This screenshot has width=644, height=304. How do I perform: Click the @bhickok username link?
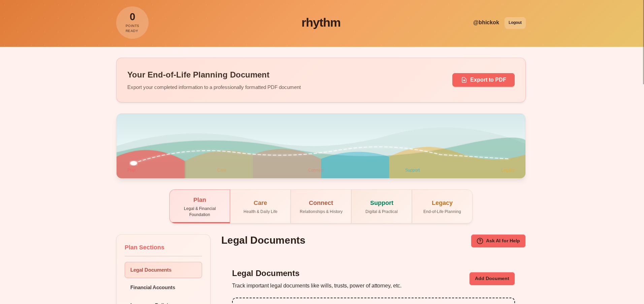[x=486, y=22]
